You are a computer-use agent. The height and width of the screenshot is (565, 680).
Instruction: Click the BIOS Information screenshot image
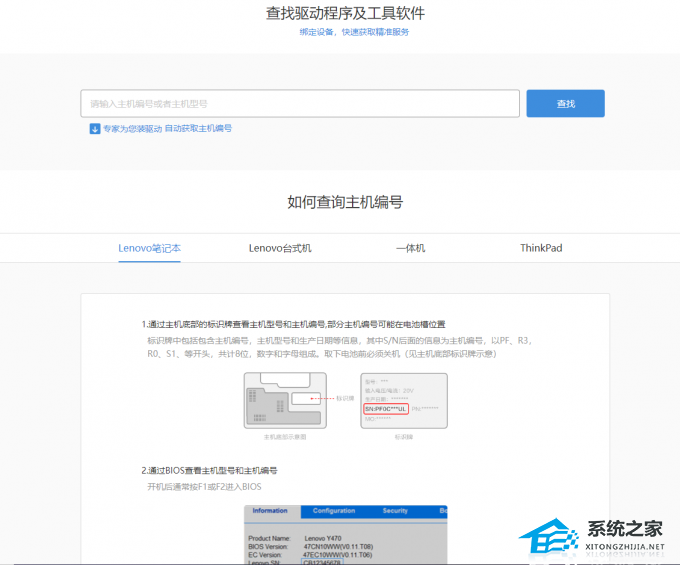[x=346, y=535]
